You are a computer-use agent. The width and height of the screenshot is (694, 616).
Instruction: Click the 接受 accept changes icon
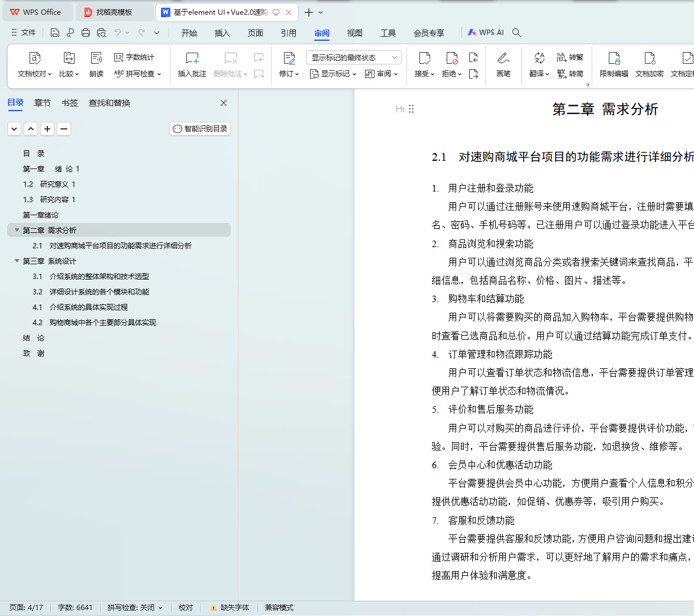424,59
